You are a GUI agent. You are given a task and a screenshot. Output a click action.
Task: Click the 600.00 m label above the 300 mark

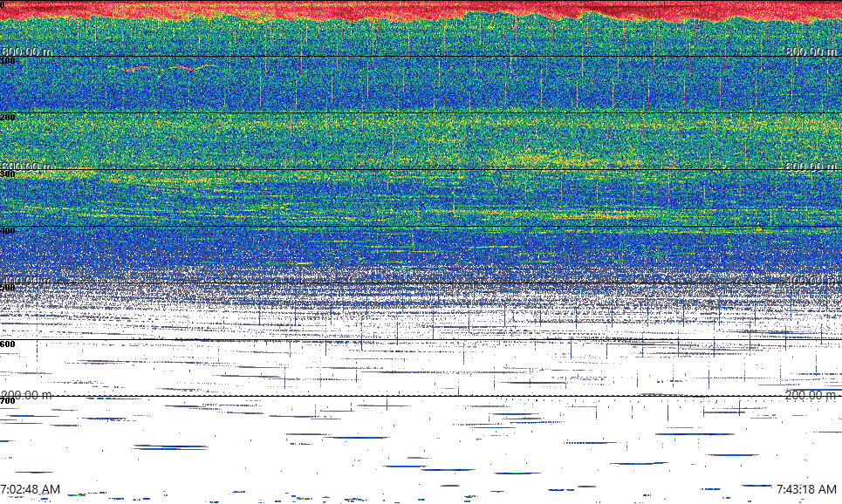[27, 167]
